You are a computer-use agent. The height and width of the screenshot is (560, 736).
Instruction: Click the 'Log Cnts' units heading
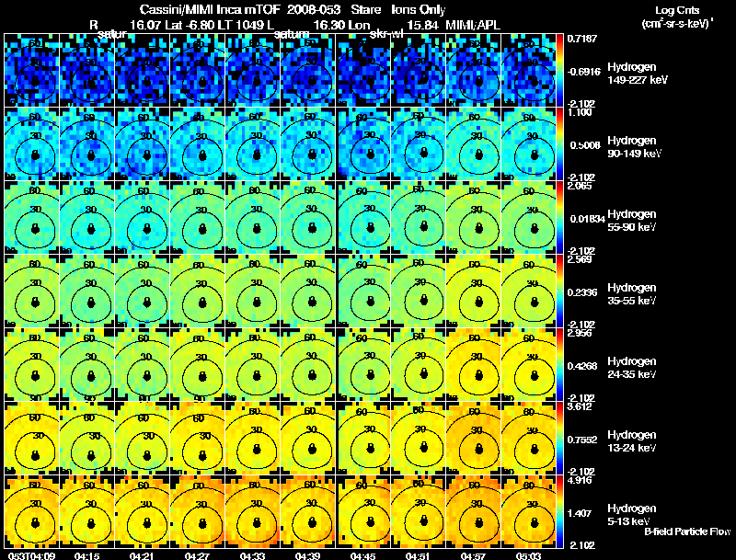[677, 10]
